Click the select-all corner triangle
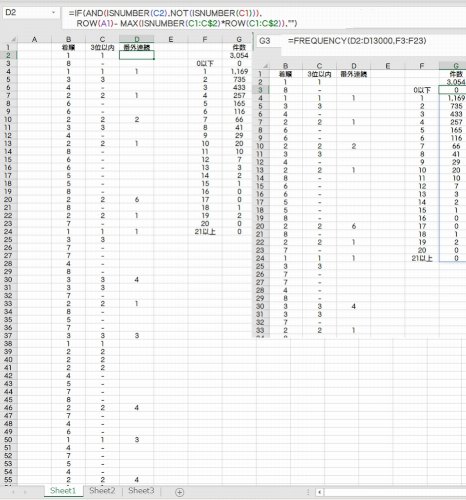Image resolution: width=466 pixels, height=500 pixels. [13, 39]
